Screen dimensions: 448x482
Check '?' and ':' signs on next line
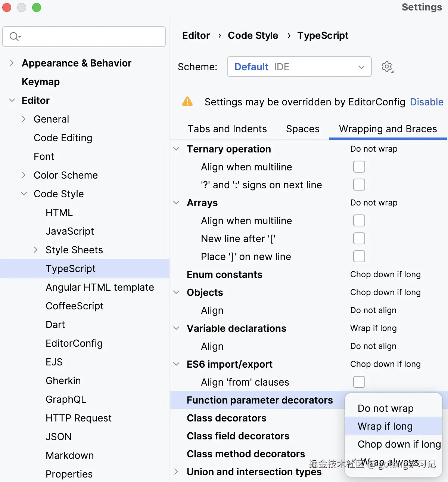(x=359, y=185)
